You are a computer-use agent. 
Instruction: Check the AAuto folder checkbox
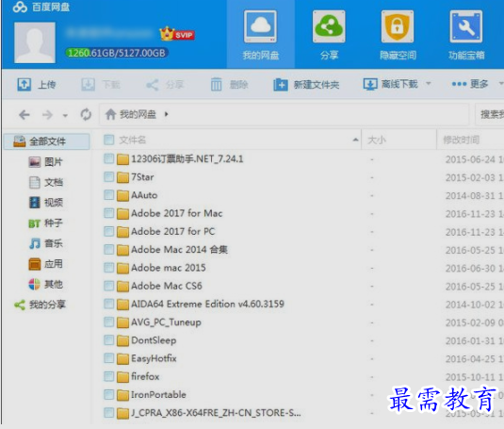click(x=109, y=195)
